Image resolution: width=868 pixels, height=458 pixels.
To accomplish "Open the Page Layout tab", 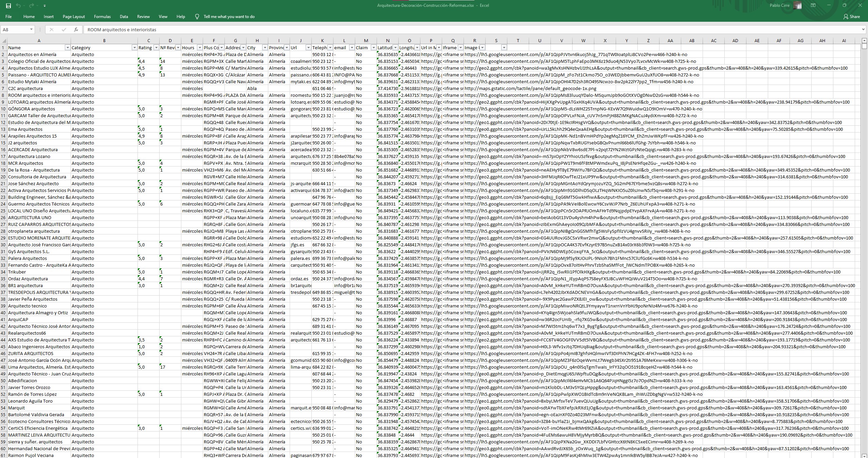I will click(74, 17).
